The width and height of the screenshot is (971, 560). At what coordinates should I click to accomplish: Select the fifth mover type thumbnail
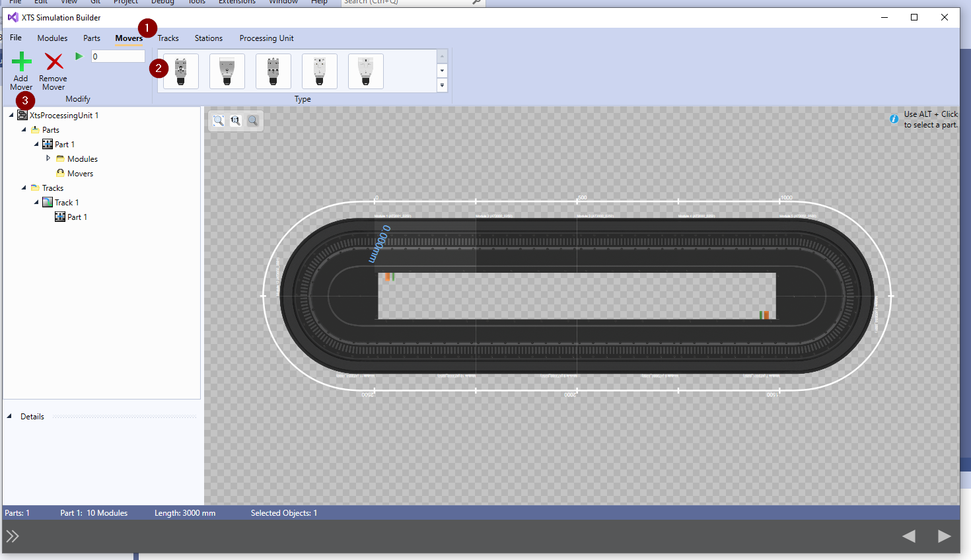pos(366,71)
